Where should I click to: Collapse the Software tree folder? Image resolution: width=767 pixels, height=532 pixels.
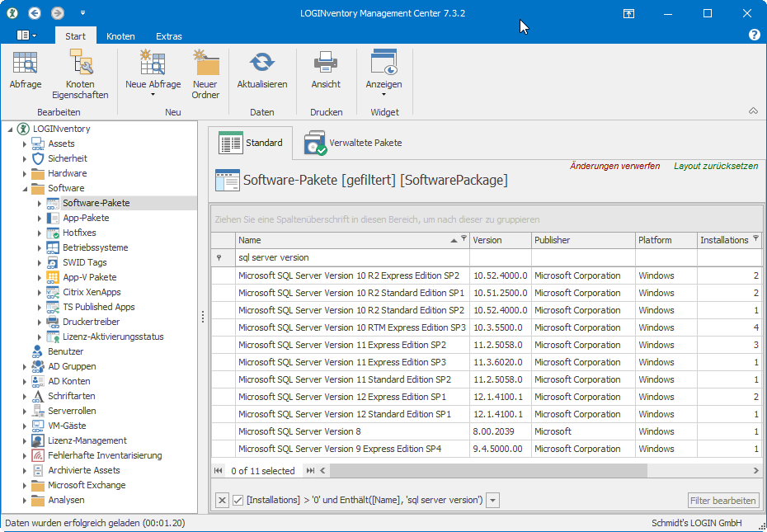(25, 188)
